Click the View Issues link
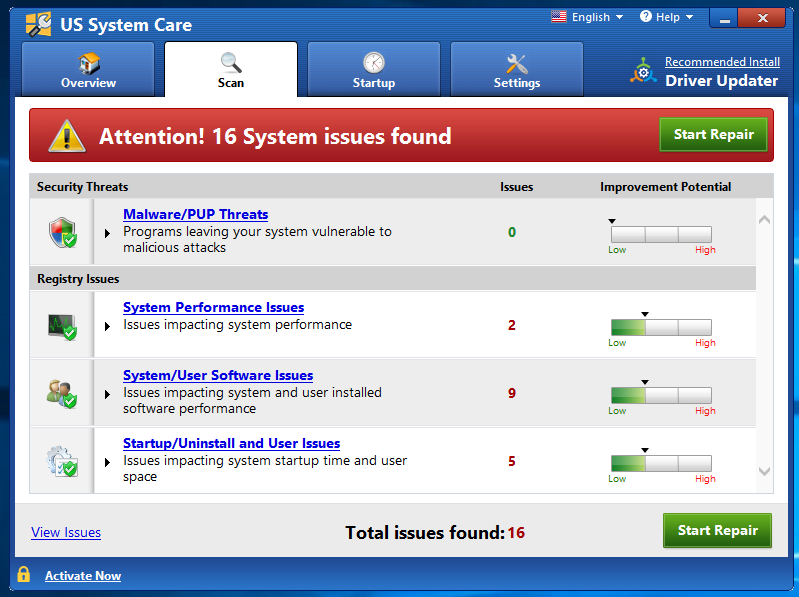Viewport: 799px width, 597px height. [x=66, y=532]
